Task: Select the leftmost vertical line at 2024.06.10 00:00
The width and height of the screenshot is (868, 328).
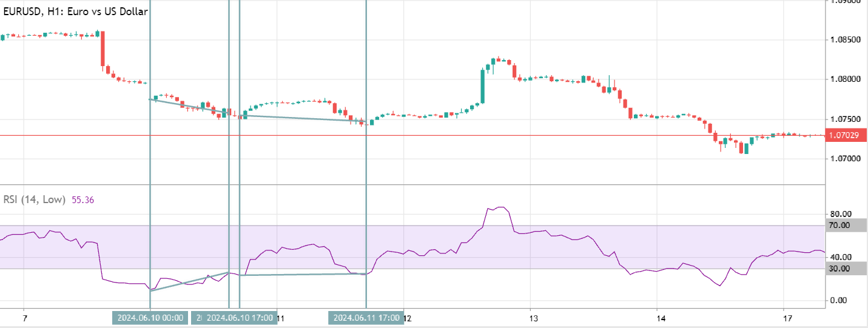Action: [x=149, y=182]
